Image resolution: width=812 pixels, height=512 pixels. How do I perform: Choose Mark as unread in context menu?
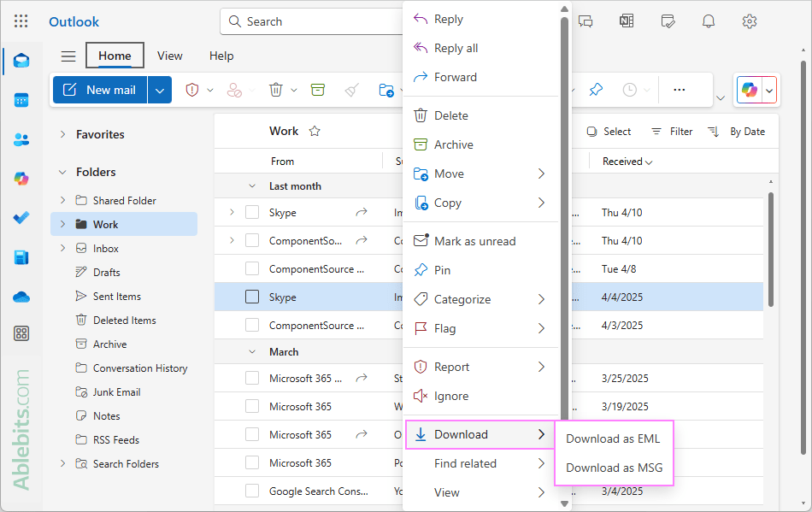click(x=480, y=241)
